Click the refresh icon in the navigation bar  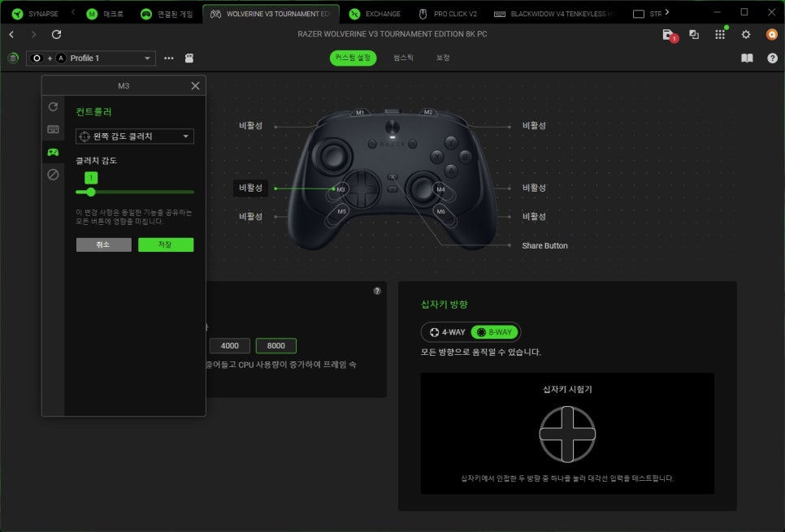tap(56, 34)
